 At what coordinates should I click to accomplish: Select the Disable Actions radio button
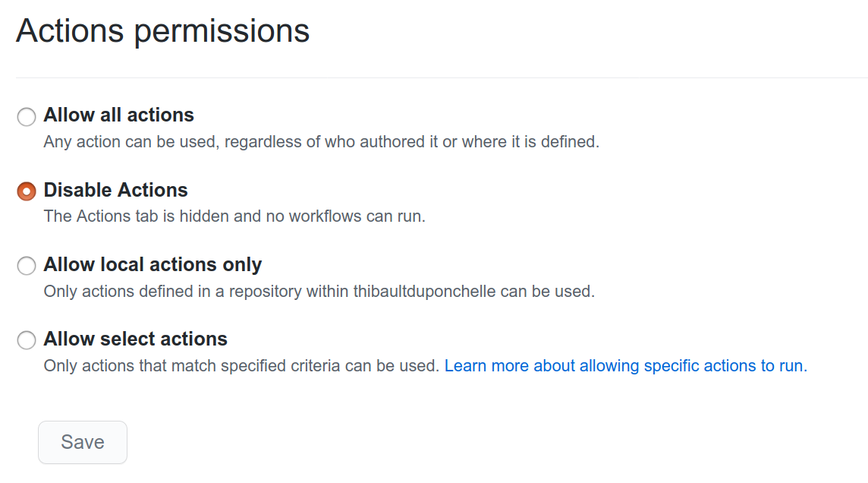pos(26,191)
